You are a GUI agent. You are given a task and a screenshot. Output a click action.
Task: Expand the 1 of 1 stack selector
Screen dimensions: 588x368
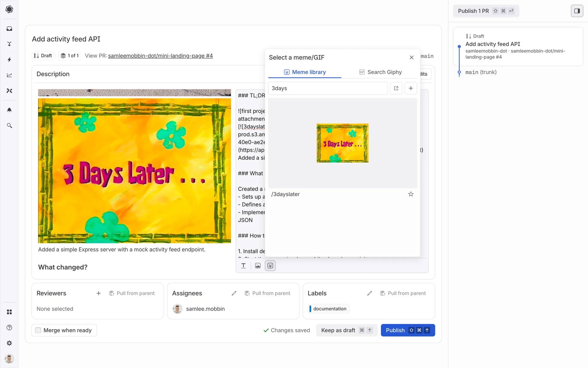(x=70, y=56)
